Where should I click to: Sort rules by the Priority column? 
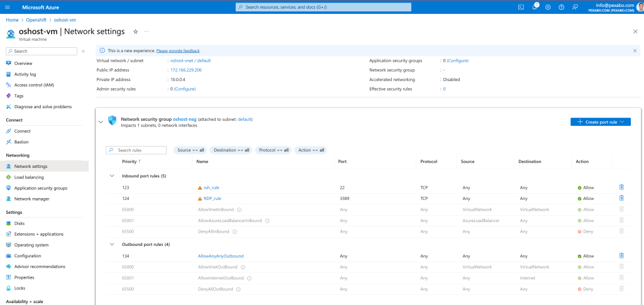coord(131,162)
